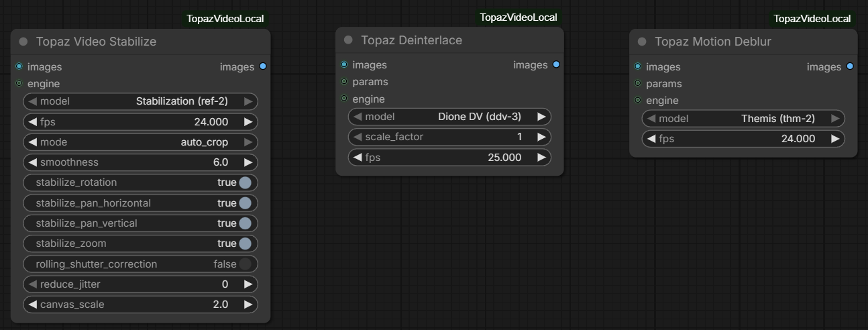Click params input socket on Deinterlace node

pos(344,81)
